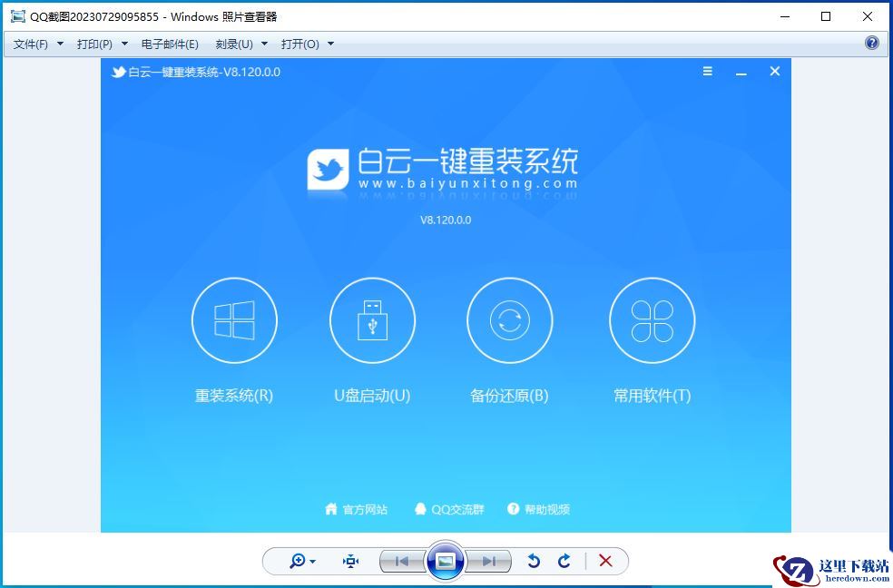Start the slideshow with center button
Viewport: 893px width, 588px height.
click(446, 562)
